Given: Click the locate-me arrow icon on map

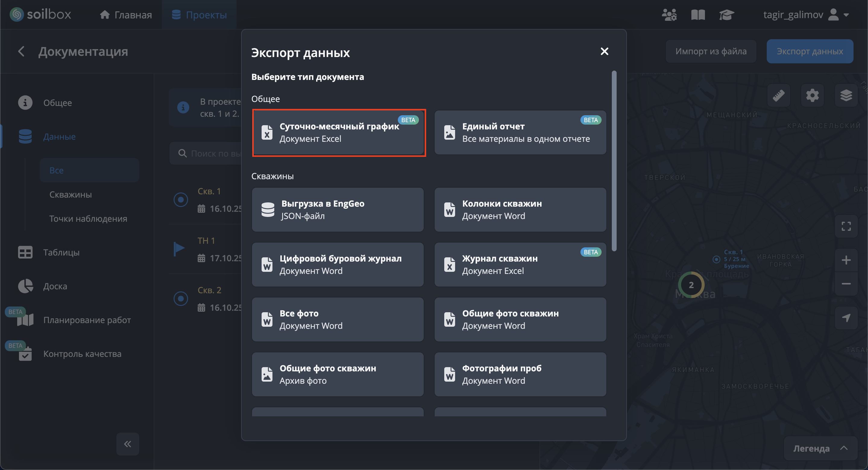Looking at the screenshot, I should point(846,318).
